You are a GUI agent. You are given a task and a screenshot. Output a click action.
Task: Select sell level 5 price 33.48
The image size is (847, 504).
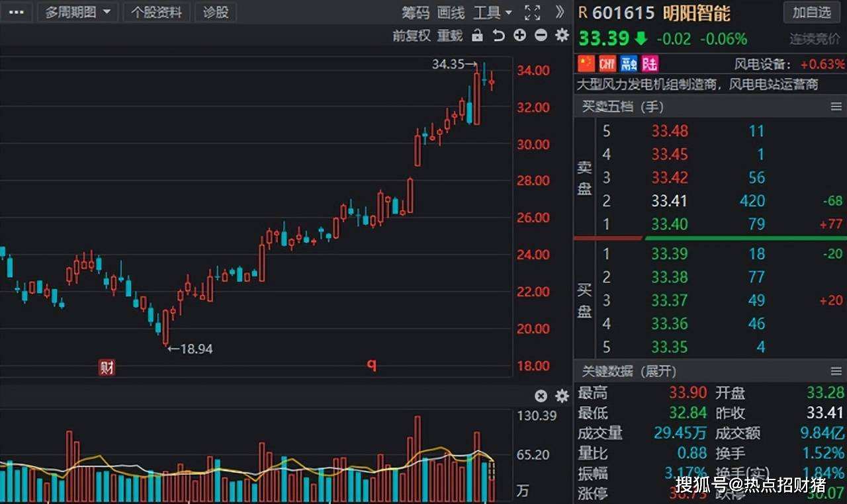coord(670,131)
